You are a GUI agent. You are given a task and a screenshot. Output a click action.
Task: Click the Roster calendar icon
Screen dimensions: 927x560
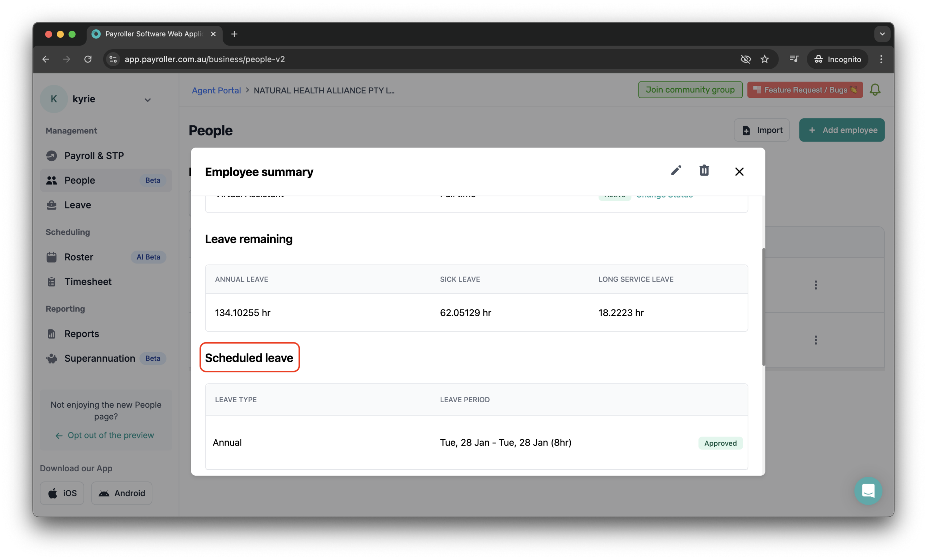tap(51, 257)
